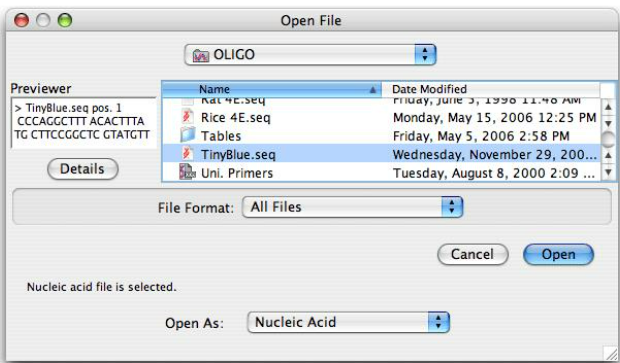Click the Cancel button
The image size is (620, 363).
473,254
